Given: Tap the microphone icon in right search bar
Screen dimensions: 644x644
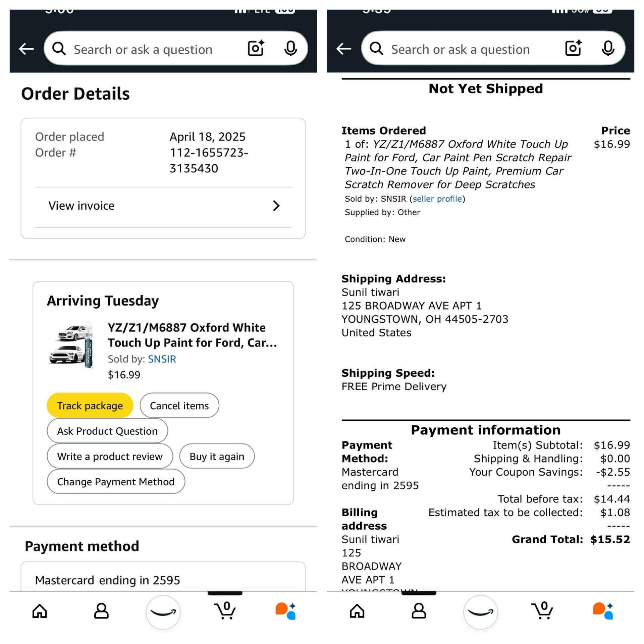Looking at the screenshot, I should coord(607,48).
